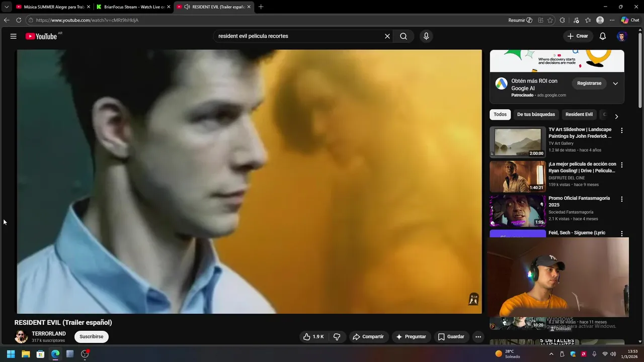The height and width of the screenshot is (362, 644).
Task: Open options for TV Art Slideshow video
Action: point(622,131)
